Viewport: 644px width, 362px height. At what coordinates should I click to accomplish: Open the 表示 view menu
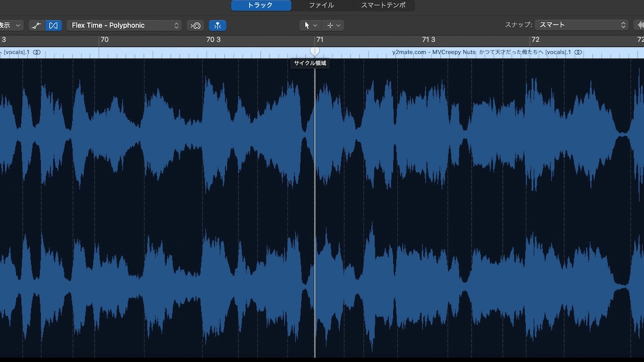click(x=11, y=25)
